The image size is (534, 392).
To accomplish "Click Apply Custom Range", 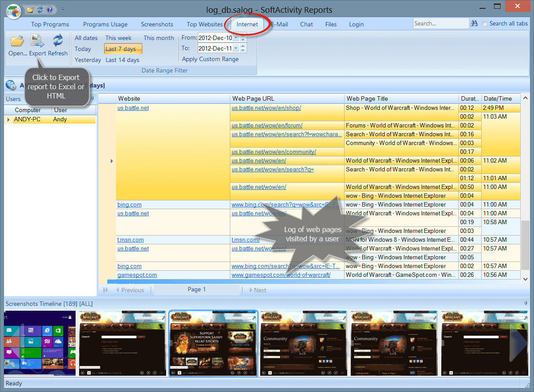I will (x=211, y=59).
